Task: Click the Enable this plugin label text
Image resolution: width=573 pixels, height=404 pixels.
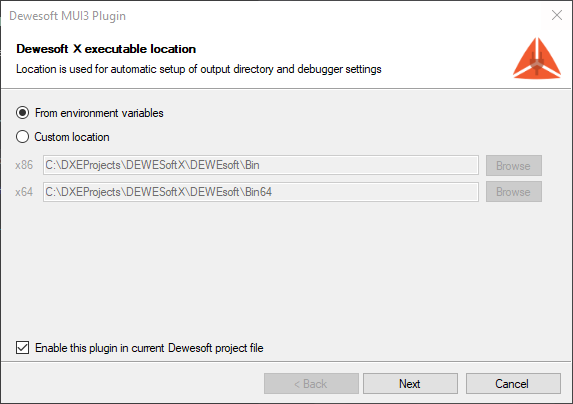Action: click(149, 348)
